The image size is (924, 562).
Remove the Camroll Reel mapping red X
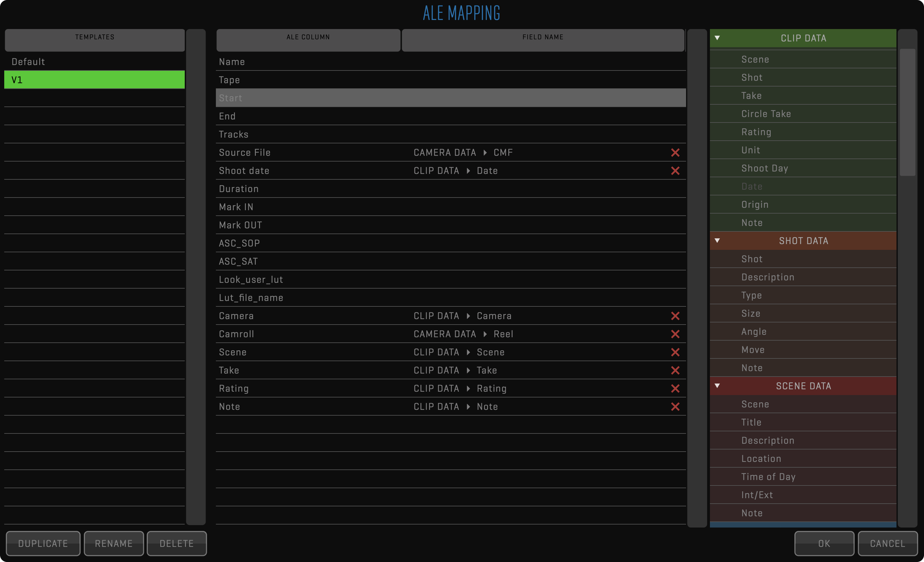(x=675, y=334)
